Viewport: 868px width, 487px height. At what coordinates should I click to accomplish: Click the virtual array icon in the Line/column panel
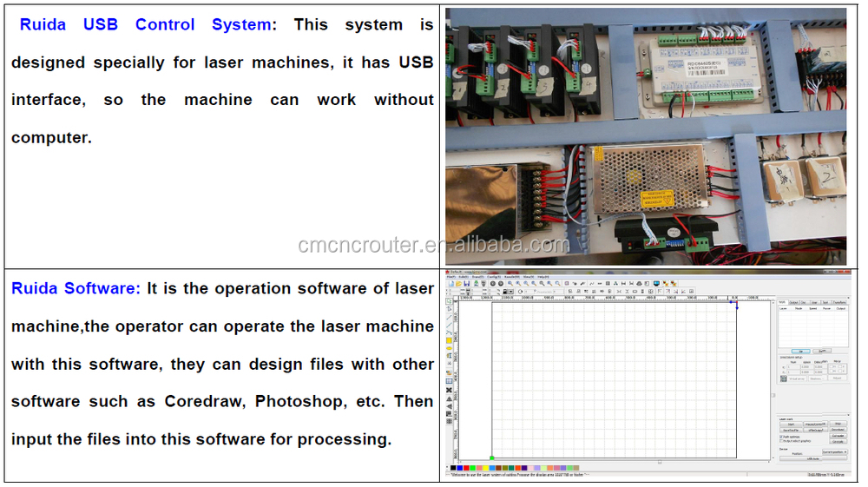coord(783,378)
